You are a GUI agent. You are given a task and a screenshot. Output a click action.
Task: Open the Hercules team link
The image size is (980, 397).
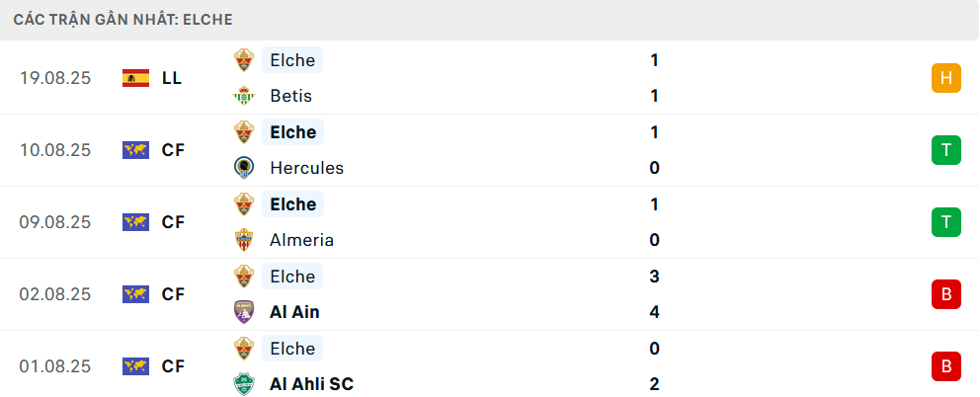[307, 168]
